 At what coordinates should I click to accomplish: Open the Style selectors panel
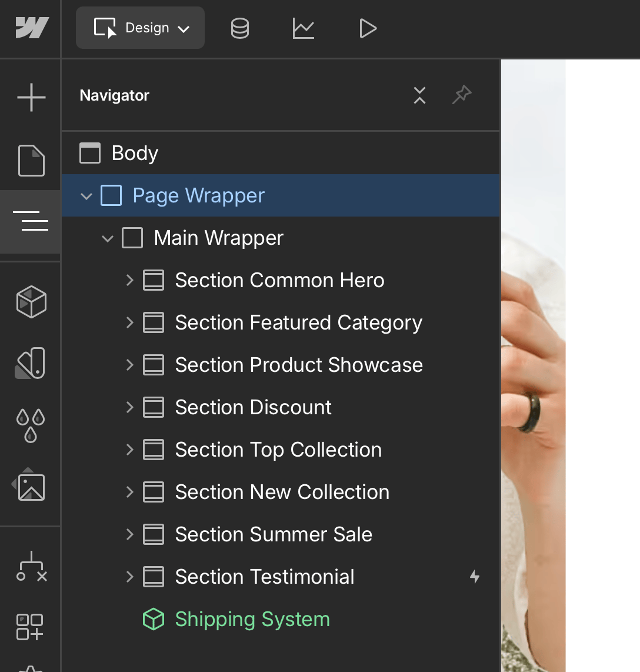30,363
